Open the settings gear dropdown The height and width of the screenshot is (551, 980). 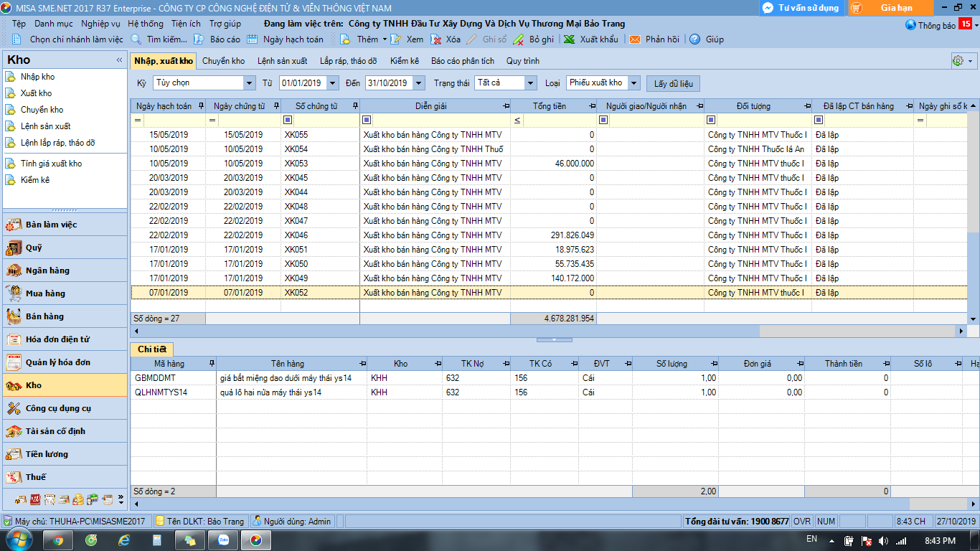pyautogui.click(x=963, y=61)
